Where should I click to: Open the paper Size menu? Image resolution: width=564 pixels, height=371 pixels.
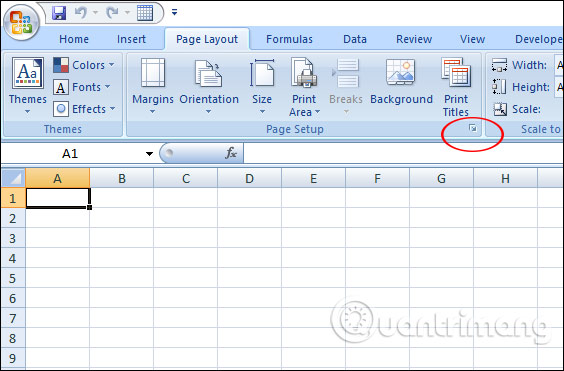pyautogui.click(x=262, y=86)
